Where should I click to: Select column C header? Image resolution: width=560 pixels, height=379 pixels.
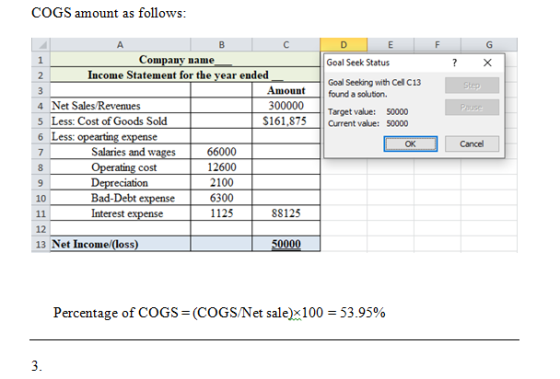[286, 45]
